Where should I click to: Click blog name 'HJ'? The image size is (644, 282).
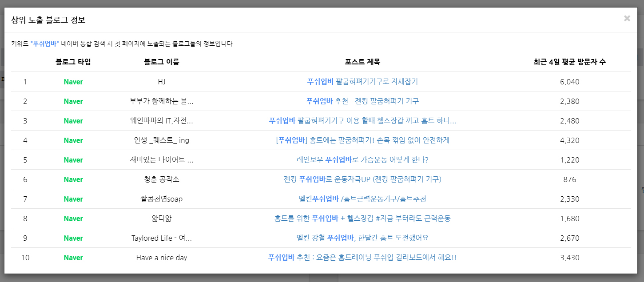(x=162, y=82)
